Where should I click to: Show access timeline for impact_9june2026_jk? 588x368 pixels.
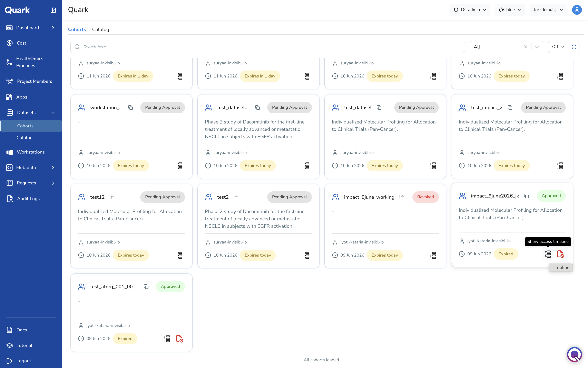(x=548, y=254)
